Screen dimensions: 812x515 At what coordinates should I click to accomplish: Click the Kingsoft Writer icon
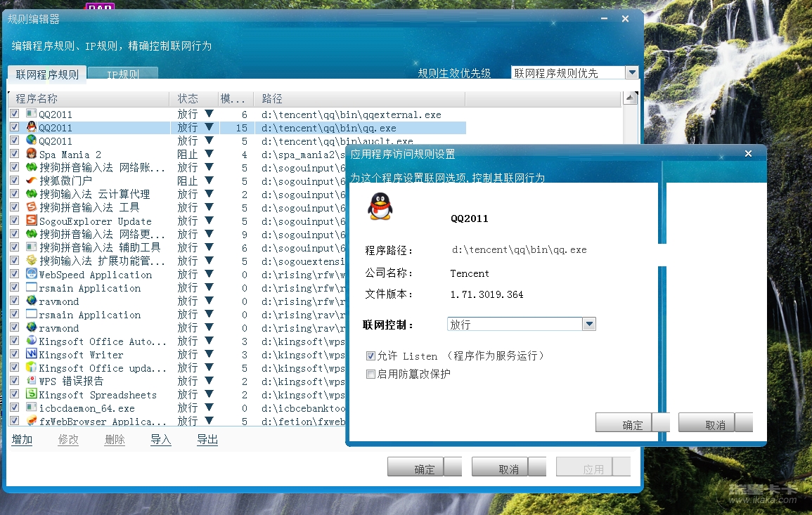click(x=31, y=354)
